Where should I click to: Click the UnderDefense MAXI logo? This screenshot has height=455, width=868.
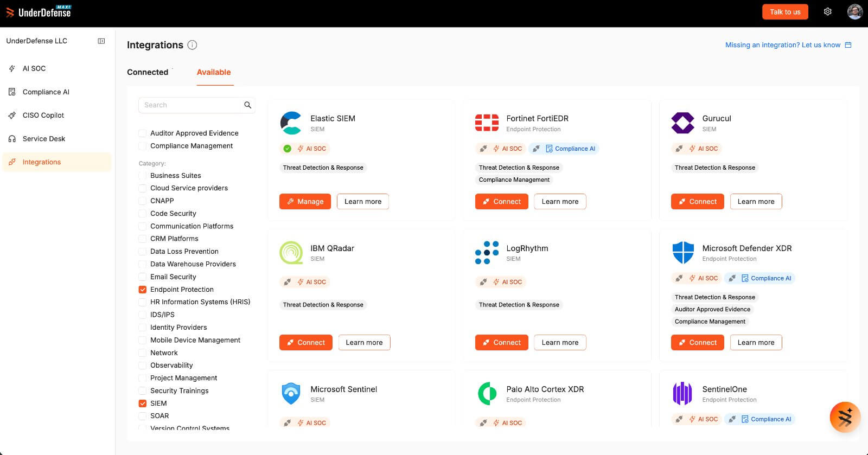39,11
